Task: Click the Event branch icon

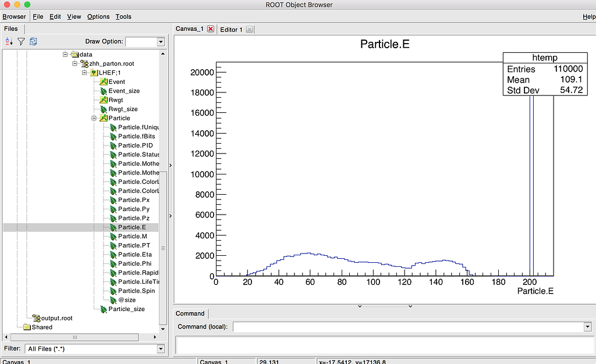Action: 104,82
